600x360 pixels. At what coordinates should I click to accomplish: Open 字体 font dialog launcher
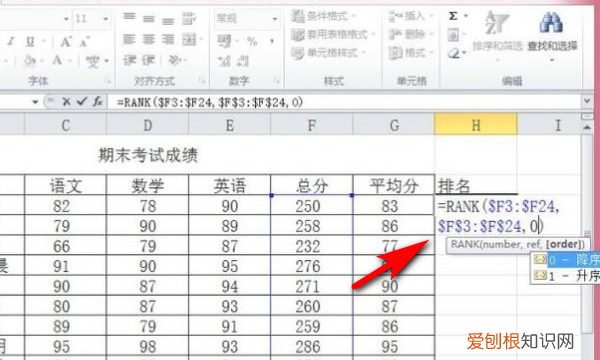pos(108,81)
